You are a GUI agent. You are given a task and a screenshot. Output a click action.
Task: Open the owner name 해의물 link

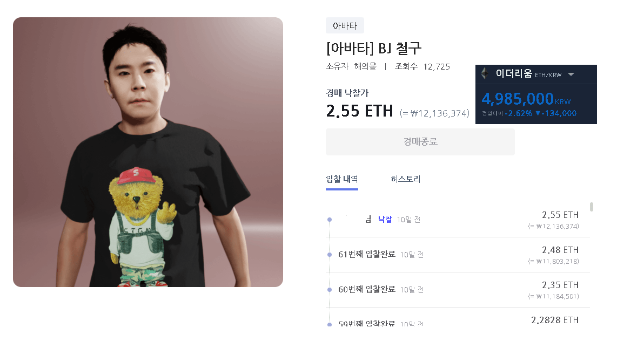365,66
